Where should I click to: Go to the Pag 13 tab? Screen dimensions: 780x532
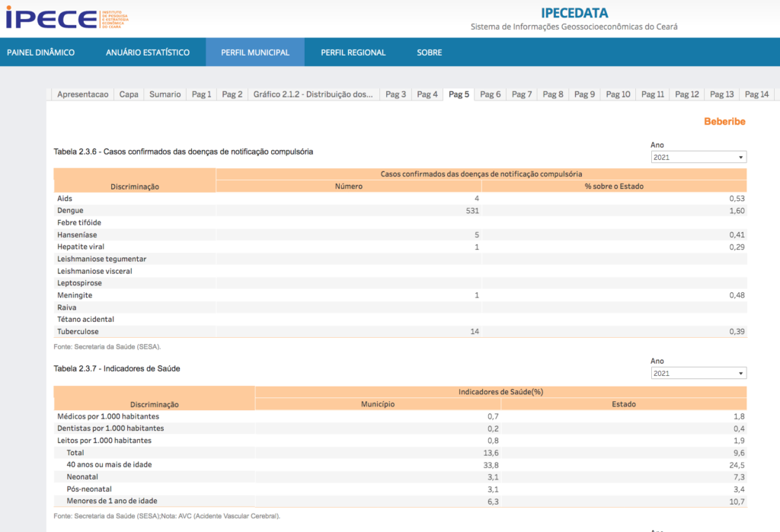pyautogui.click(x=722, y=94)
